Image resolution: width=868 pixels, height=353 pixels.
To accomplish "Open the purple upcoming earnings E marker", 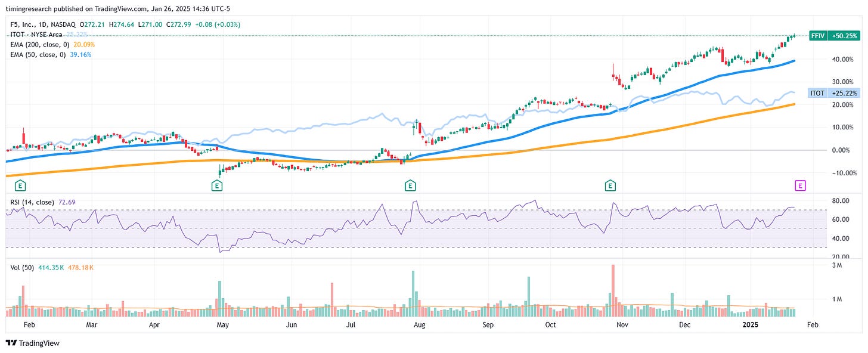I will tap(801, 185).
